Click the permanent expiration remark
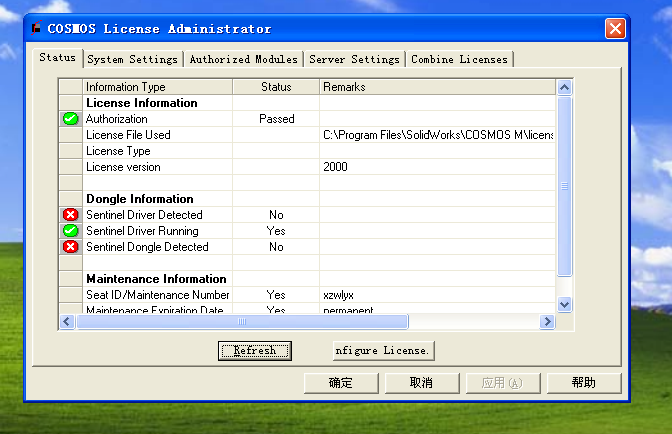The height and width of the screenshot is (434, 672). click(x=348, y=310)
